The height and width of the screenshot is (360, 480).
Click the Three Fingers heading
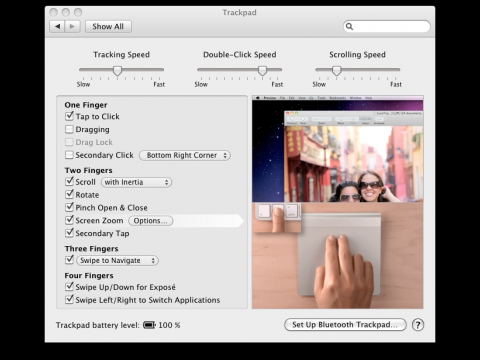pos(91,249)
